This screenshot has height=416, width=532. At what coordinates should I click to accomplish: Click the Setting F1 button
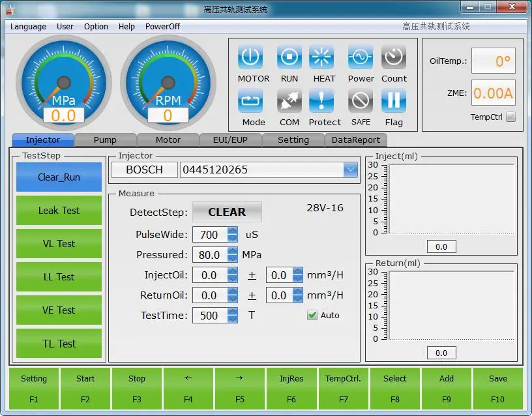[34, 389]
